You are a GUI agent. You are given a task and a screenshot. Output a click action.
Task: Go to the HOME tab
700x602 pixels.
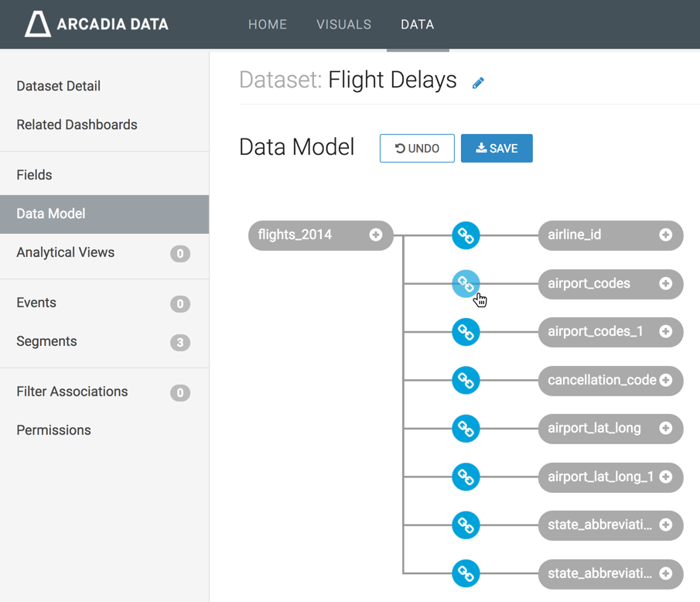[x=268, y=25]
